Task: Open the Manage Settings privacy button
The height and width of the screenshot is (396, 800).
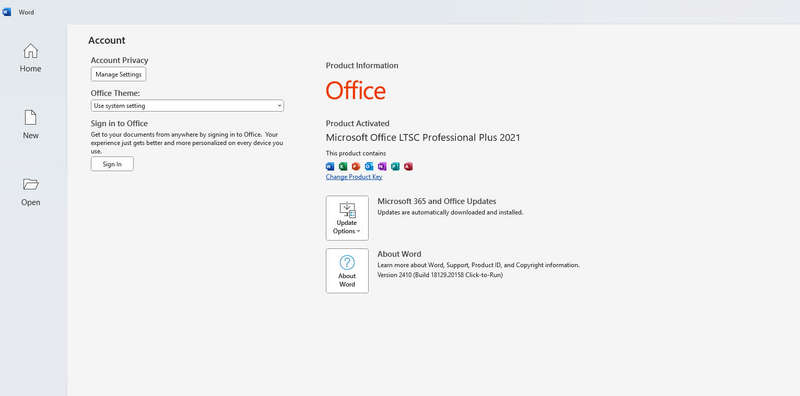Action: [118, 75]
